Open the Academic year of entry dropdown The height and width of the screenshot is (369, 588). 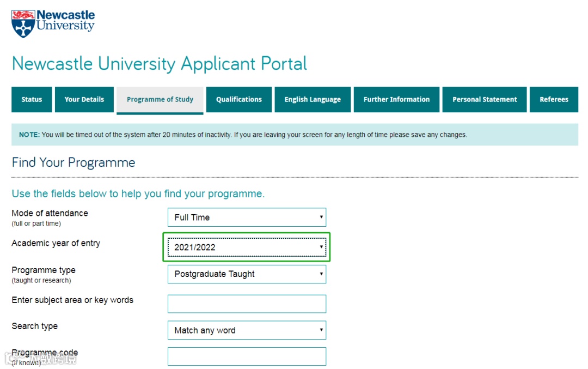pos(247,247)
